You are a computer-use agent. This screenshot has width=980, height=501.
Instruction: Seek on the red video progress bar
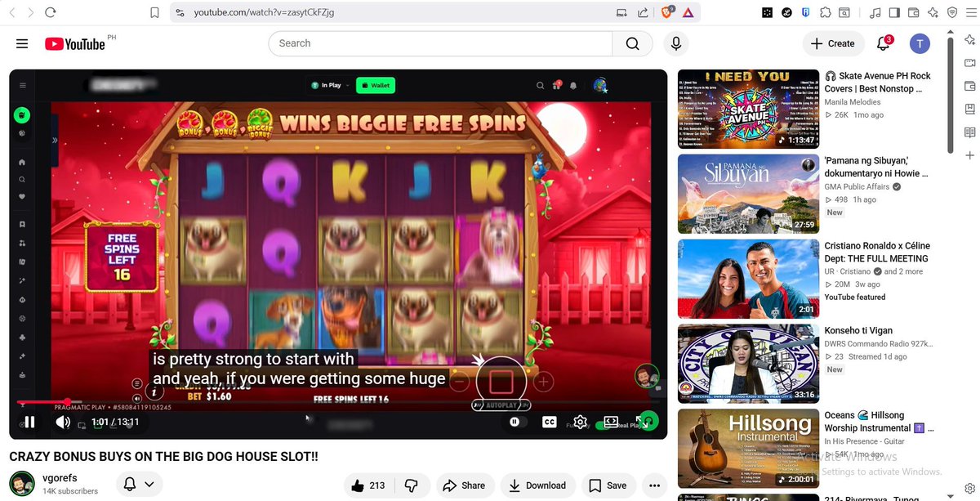point(338,402)
